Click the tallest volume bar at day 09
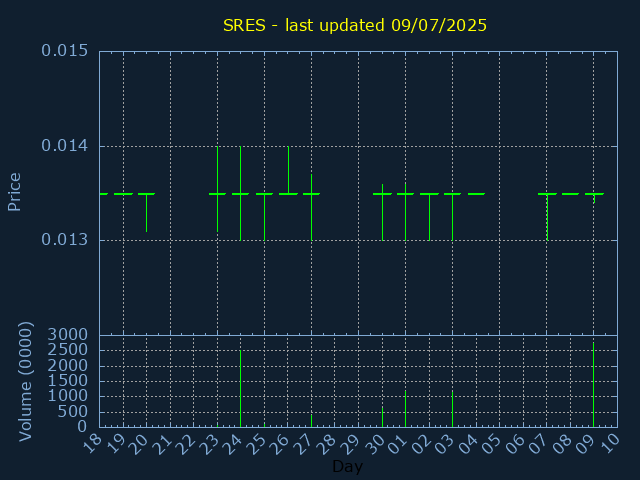Viewport: 640px width, 480px height. 593,384
